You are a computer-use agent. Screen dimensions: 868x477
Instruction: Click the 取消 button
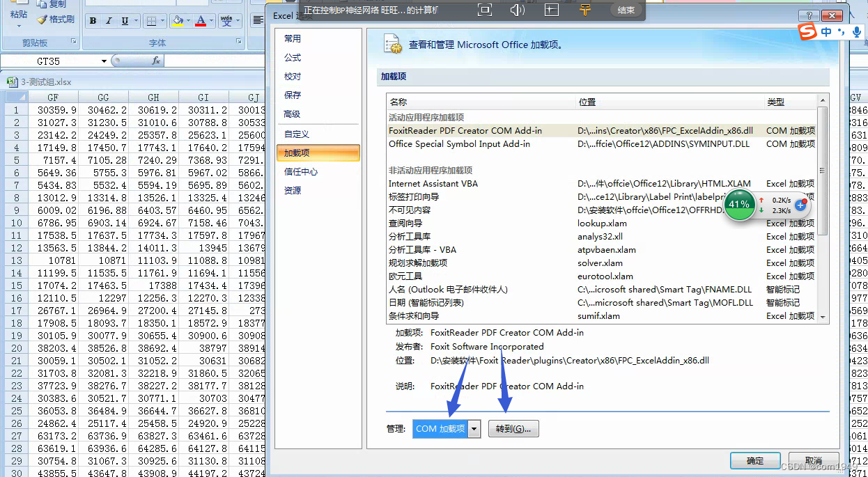(814, 461)
